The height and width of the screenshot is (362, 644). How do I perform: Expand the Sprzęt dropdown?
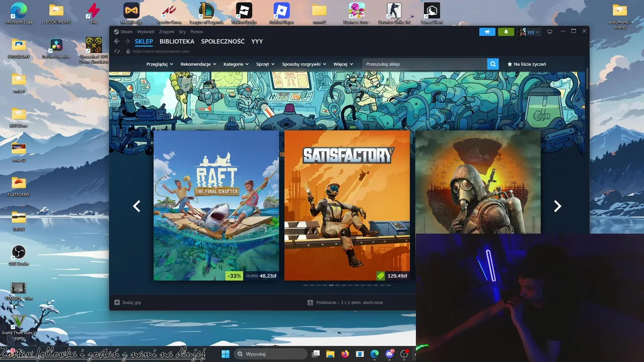click(265, 64)
